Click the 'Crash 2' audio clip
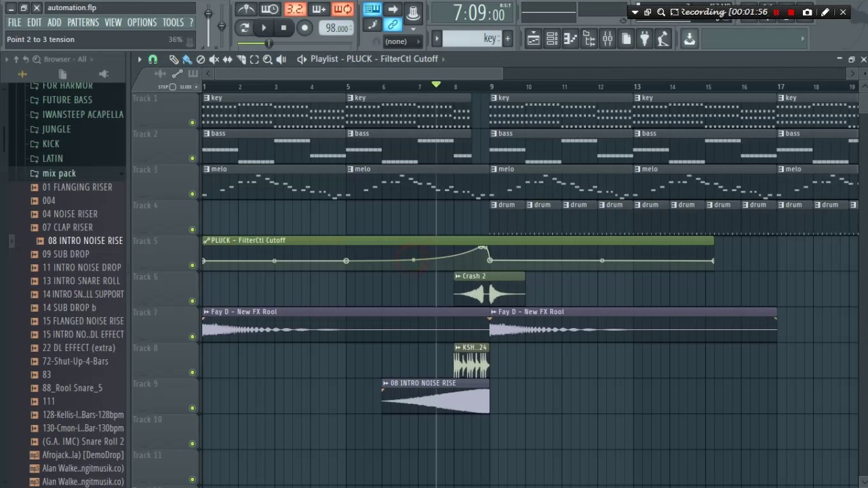Viewport: 868px width, 488px height. coord(489,289)
